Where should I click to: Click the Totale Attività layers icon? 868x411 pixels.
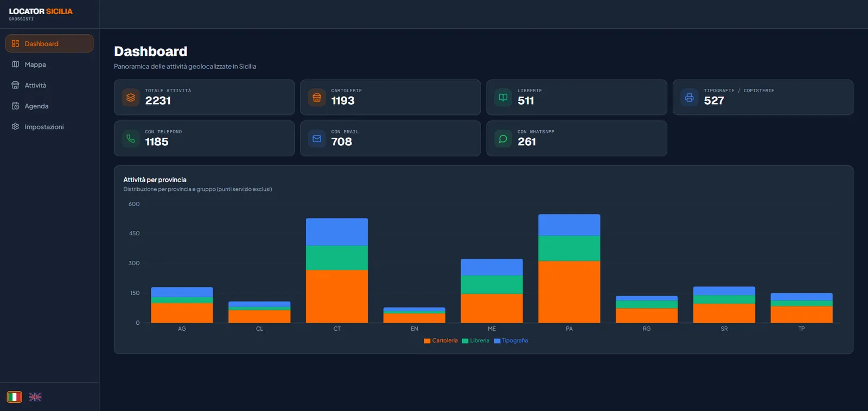(x=131, y=98)
